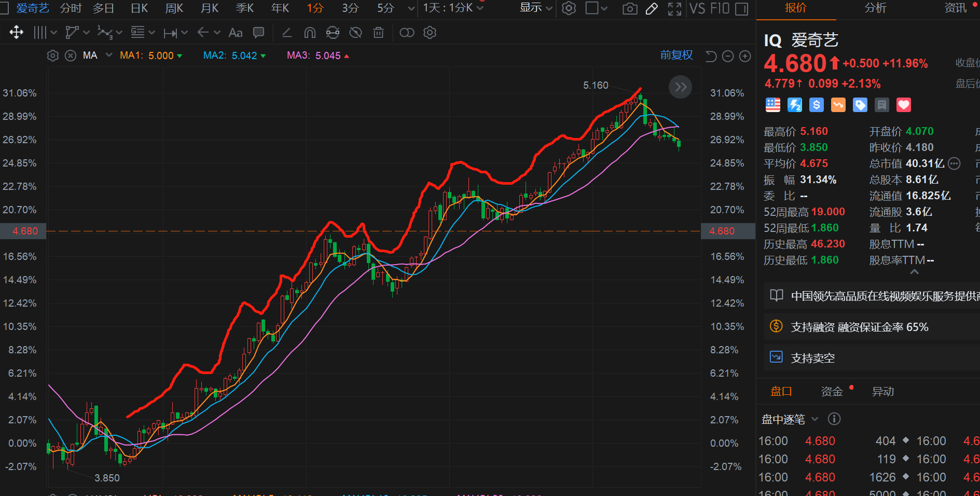Select the range measurement tool
The height and width of the screenshot is (496, 980).
(x=170, y=33)
